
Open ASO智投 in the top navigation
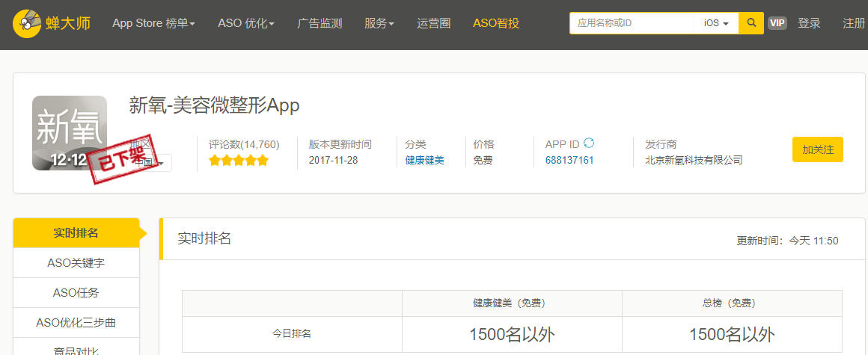[x=496, y=23]
